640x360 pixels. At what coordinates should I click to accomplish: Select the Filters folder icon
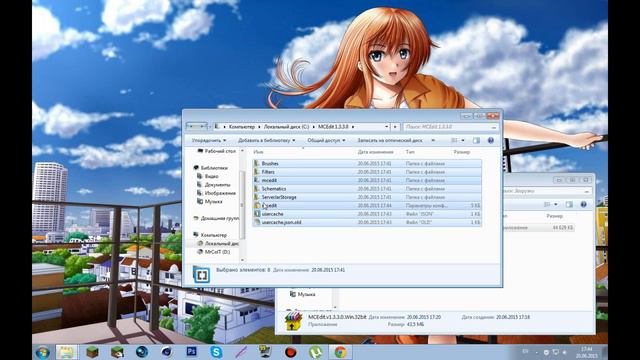(257, 172)
